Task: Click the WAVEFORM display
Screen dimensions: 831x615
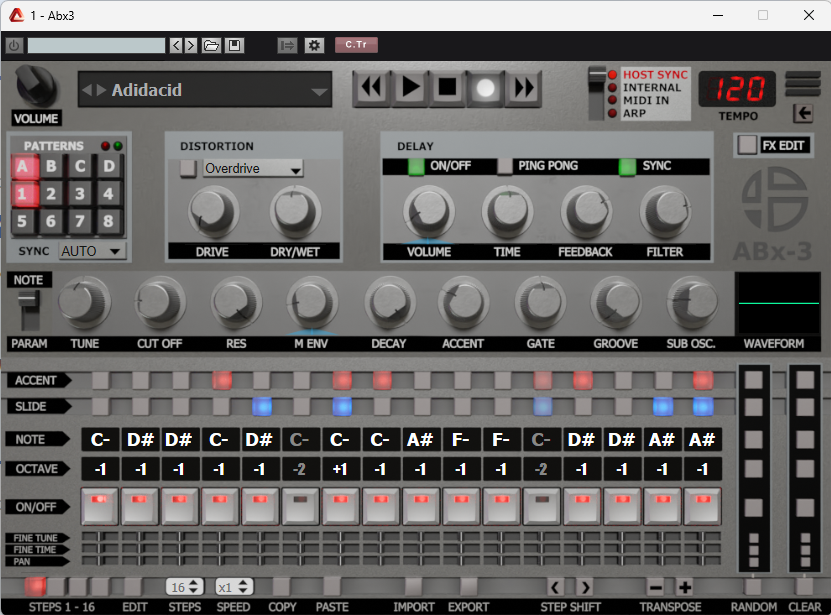Action: point(779,303)
